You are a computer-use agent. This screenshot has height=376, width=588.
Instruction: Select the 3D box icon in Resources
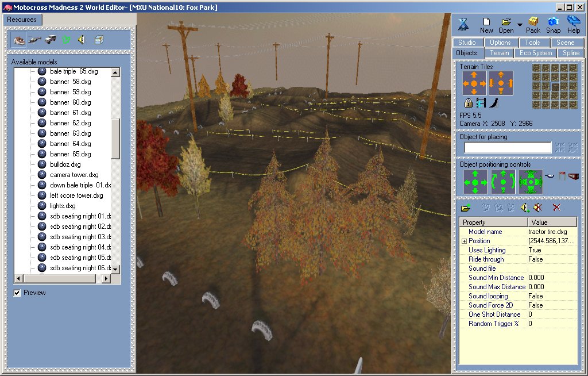(x=99, y=40)
